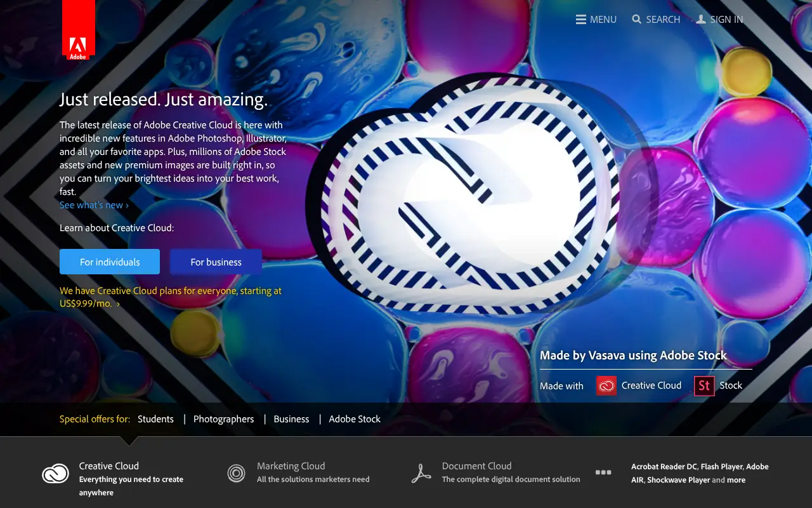This screenshot has width=812, height=508.
Task: Click the SIGN IN person icon
Action: click(700, 20)
